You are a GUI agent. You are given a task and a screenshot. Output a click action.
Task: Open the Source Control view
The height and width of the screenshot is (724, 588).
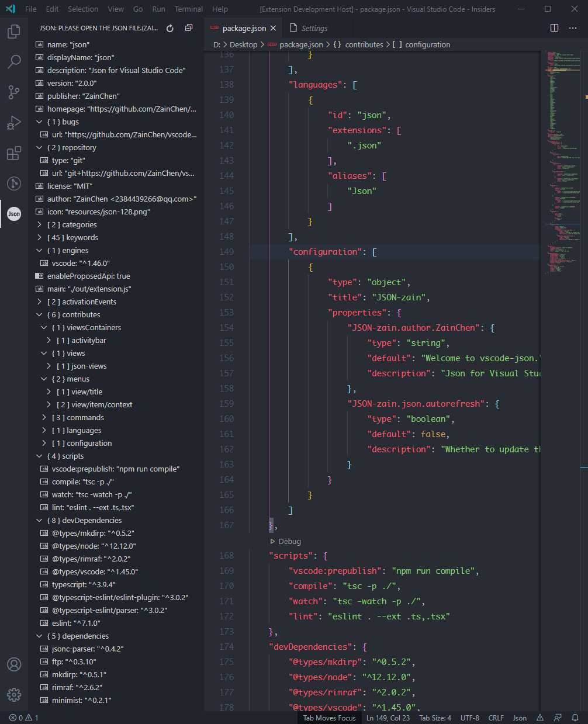13,92
